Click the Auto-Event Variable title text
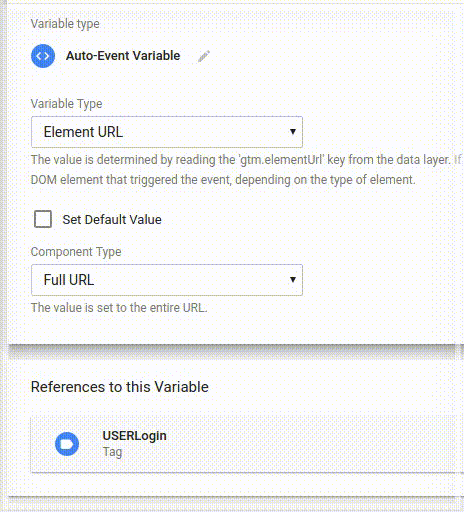The width and height of the screenshot is (464, 512). pos(123,56)
